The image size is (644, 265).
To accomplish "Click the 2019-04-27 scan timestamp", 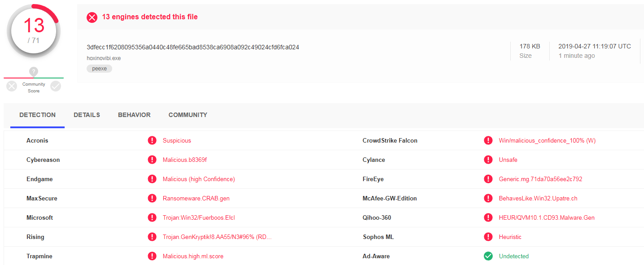I will (594, 47).
